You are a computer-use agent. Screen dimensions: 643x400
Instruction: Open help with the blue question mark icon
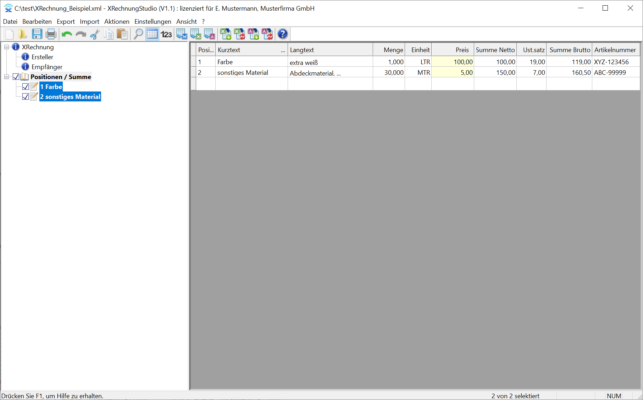click(283, 34)
